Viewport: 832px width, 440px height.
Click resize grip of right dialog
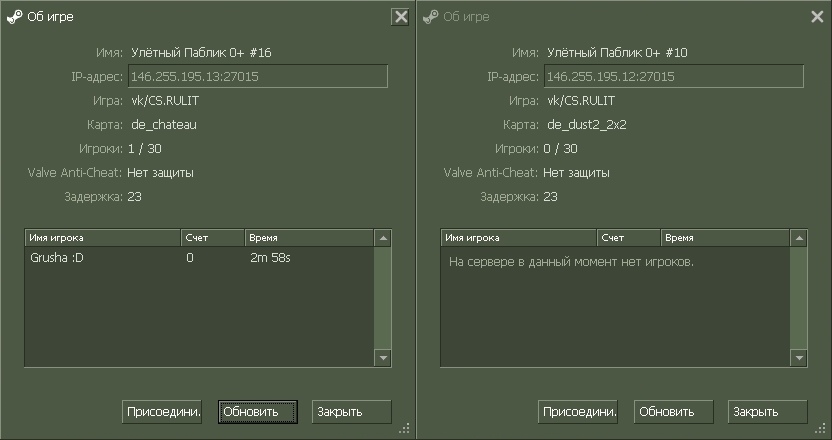click(821, 428)
